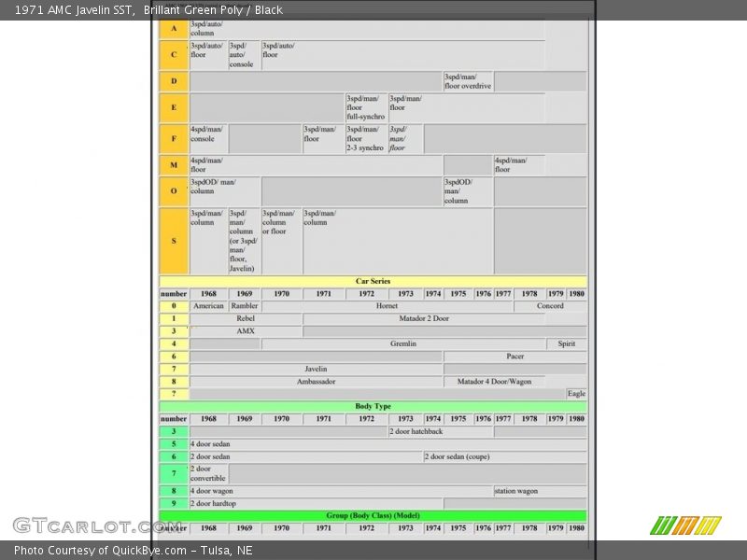Screen dimensions: 747x560
Task: Click the 'American' car series cell
Action: pos(208,306)
